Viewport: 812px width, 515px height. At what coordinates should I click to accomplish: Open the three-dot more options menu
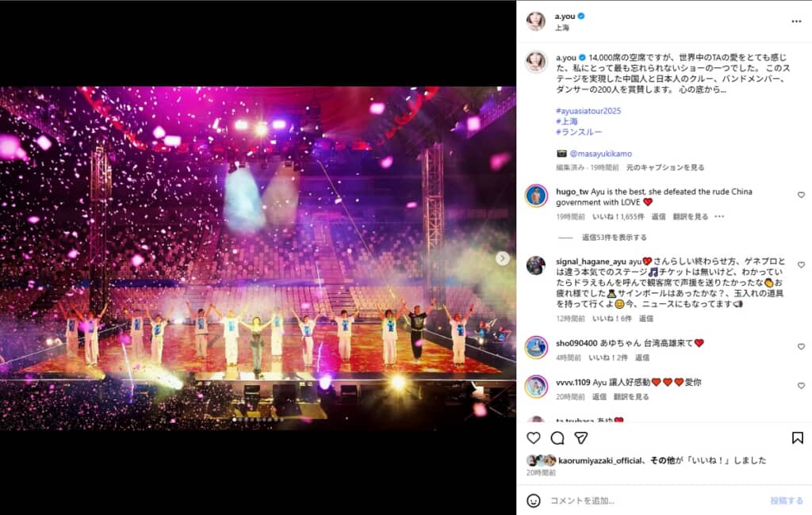[796, 21]
